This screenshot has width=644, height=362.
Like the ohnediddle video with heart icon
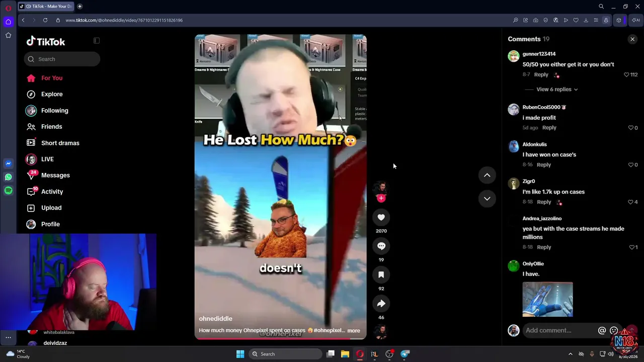pos(381,217)
